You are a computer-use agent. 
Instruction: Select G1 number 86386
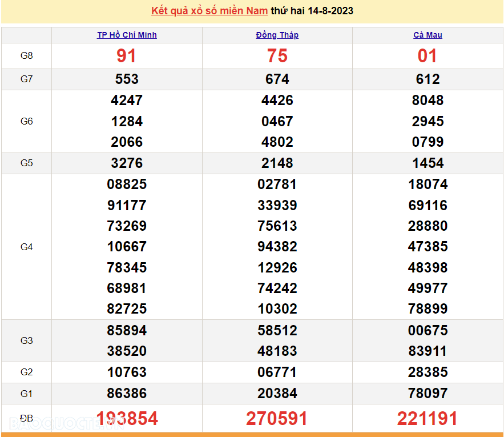(127, 394)
